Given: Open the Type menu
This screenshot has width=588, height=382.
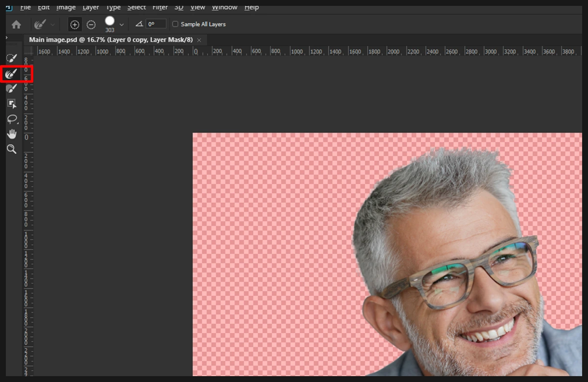Looking at the screenshot, I should click(x=113, y=7).
